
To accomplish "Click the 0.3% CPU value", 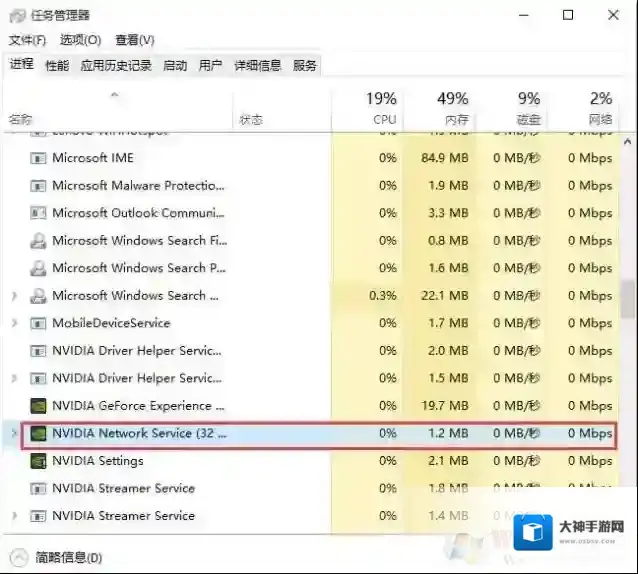I will pyautogui.click(x=382, y=296).
